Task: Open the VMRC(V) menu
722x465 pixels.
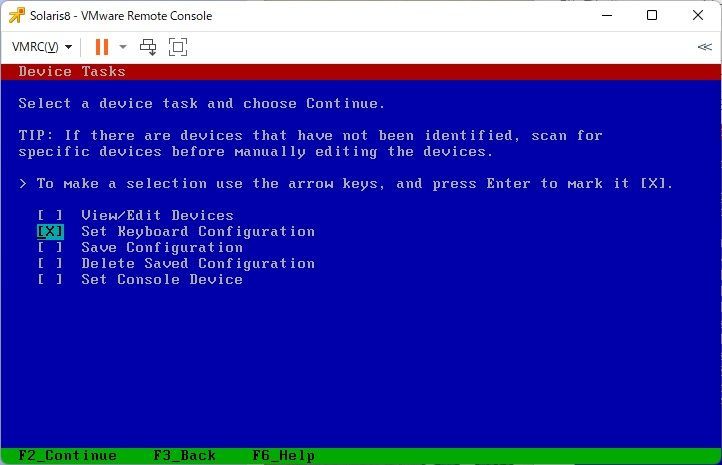Action: pyautogui.click(x=42, y=46)
